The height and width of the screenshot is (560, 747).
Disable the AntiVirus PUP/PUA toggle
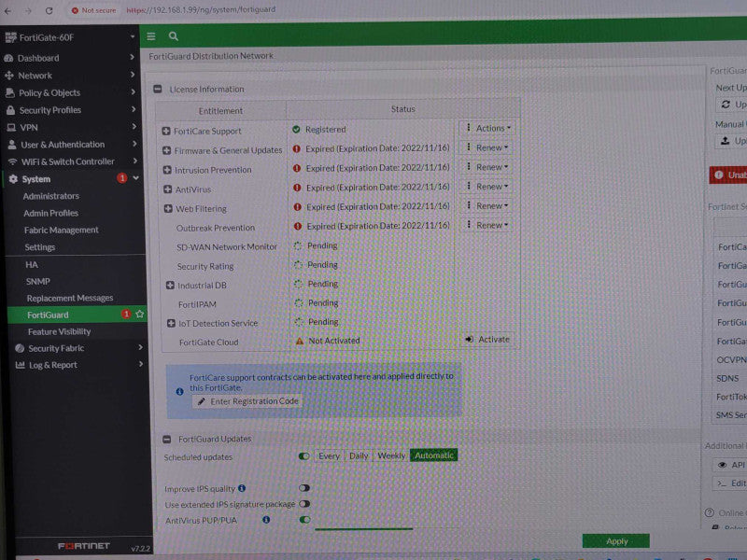coord(305,519)
